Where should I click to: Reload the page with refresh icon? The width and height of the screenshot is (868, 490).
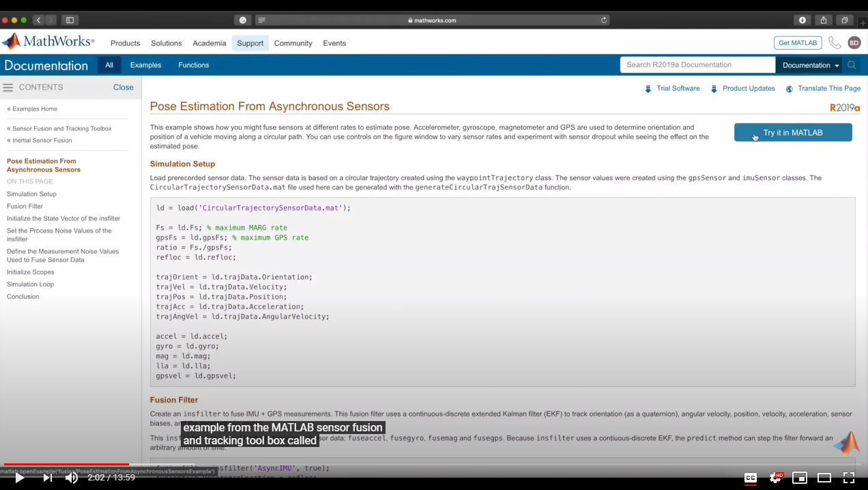(x=604, y=20)
